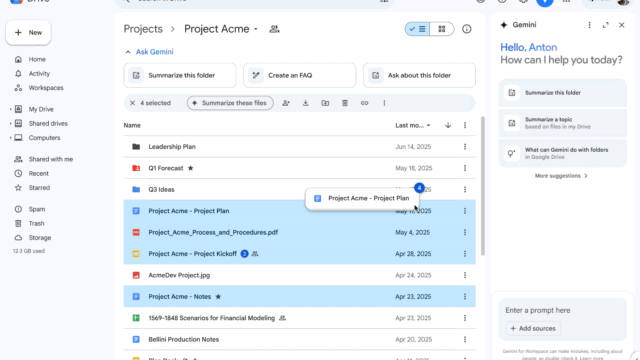Open the Starred section
Screen dimensions: 640x360
pos(39,188)
